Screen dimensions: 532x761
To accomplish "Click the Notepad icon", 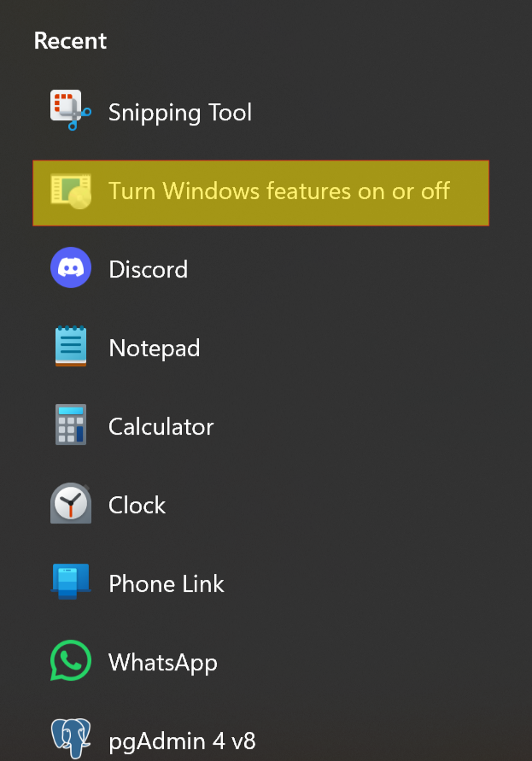I will [71, 348].
